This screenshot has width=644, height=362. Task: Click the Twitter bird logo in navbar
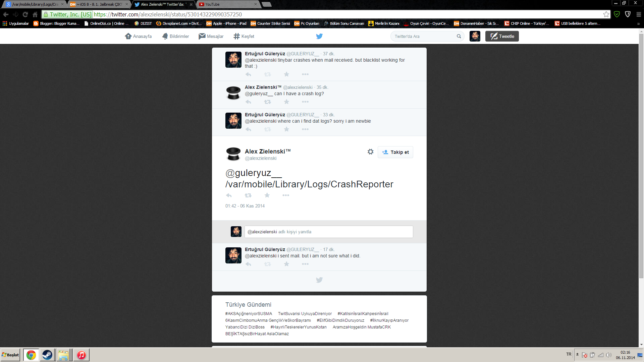(319, 36)
